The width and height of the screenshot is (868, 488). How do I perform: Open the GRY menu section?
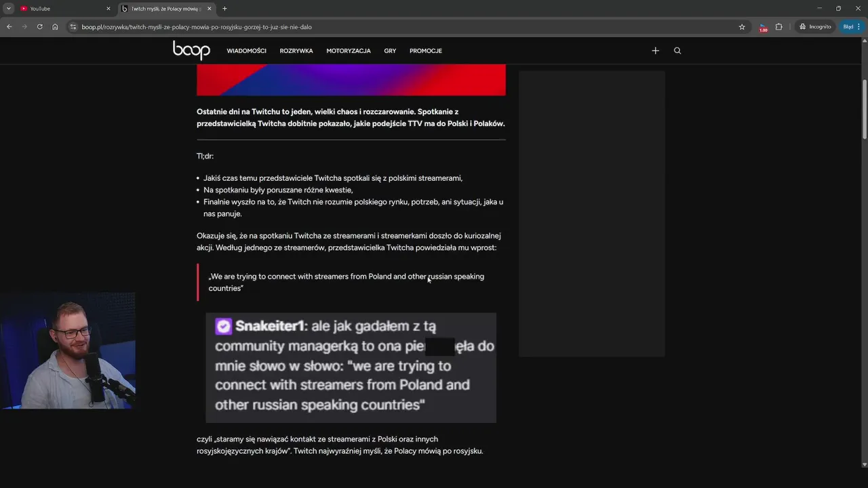point(390,51)
